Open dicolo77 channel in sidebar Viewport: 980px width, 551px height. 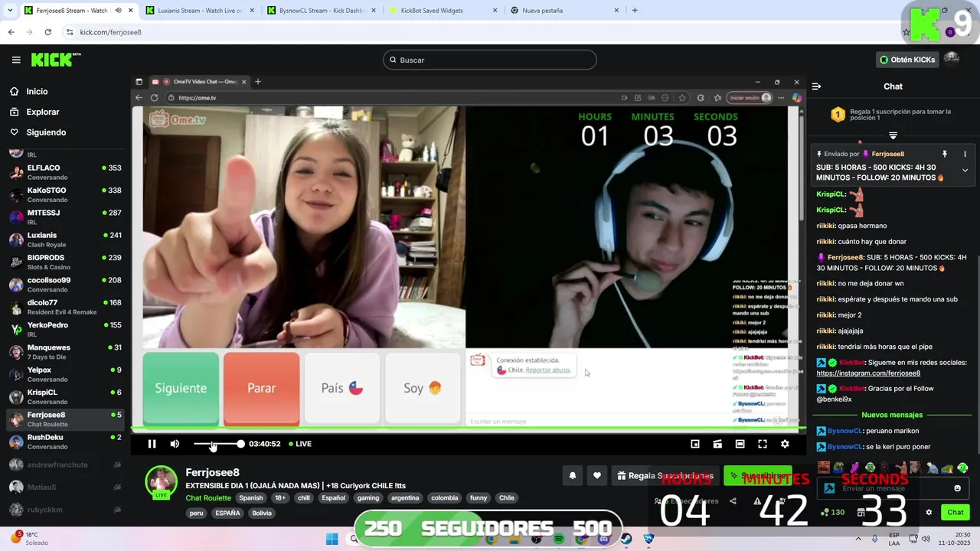[65, 307]
